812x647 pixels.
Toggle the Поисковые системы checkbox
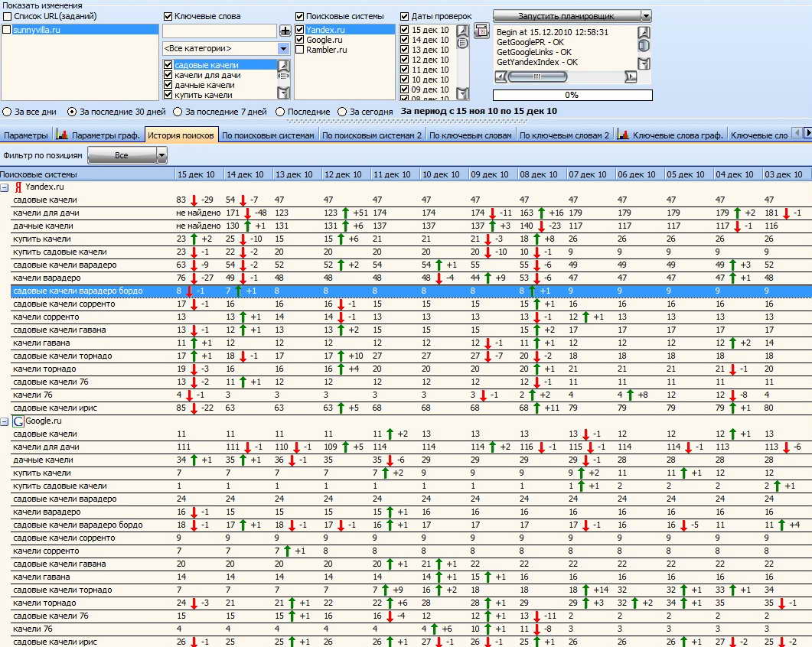point(299,17)
